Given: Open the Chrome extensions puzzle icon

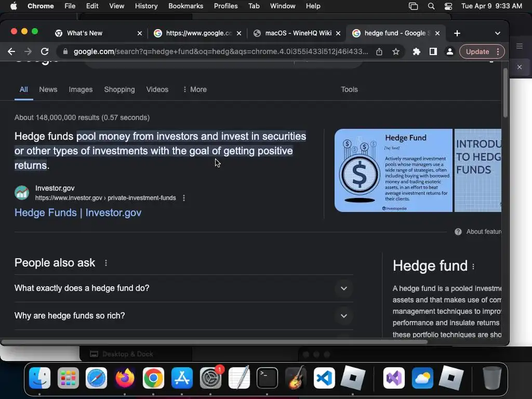Looking at the screenshot, I should point(416,51).
